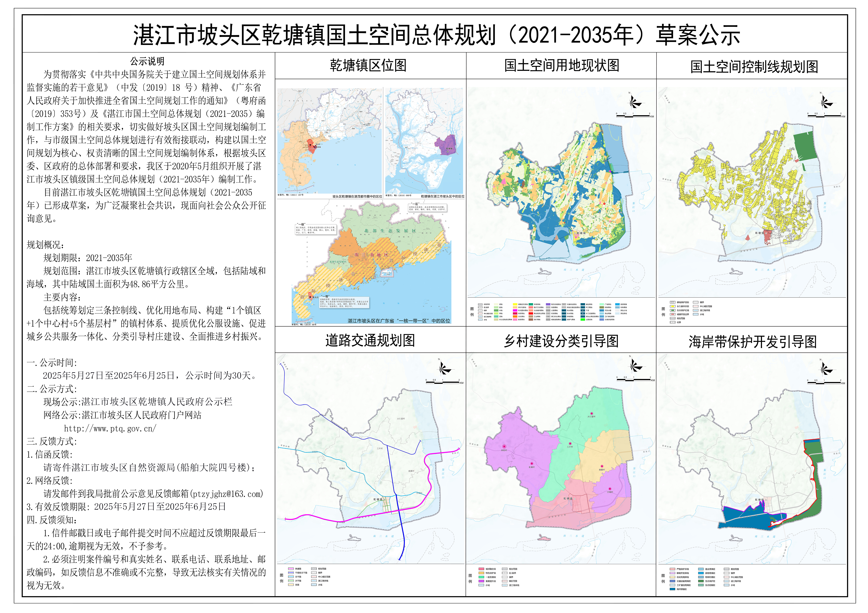Select the 生态保护红线 green legend swatch
The width and height of the screenshot is (868, 613).
[673, 310]
